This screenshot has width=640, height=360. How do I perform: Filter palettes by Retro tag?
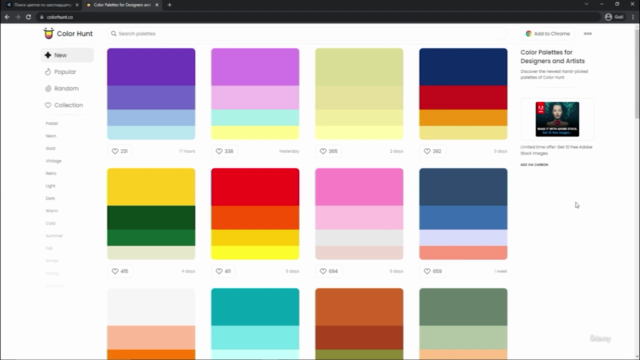pos(51,173)
